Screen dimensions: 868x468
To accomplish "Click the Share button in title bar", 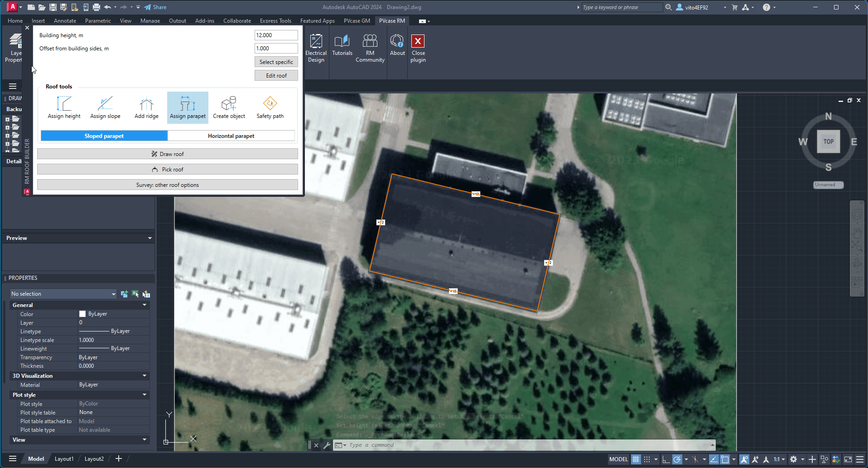I will 155,7.
